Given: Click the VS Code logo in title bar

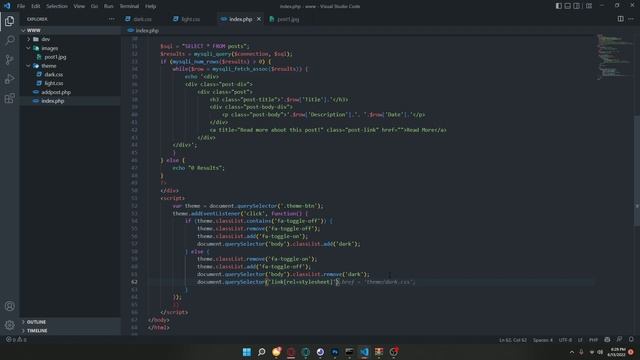Looking at the screenshot, I should (x=7, y=6).
